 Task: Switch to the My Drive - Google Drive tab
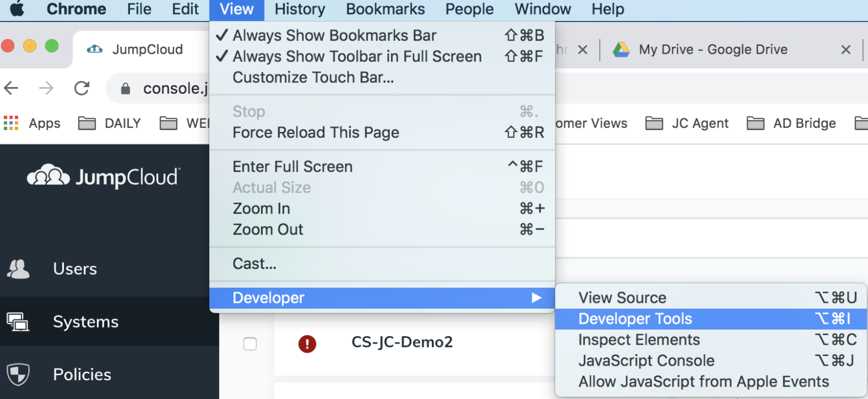pos(711,49)
